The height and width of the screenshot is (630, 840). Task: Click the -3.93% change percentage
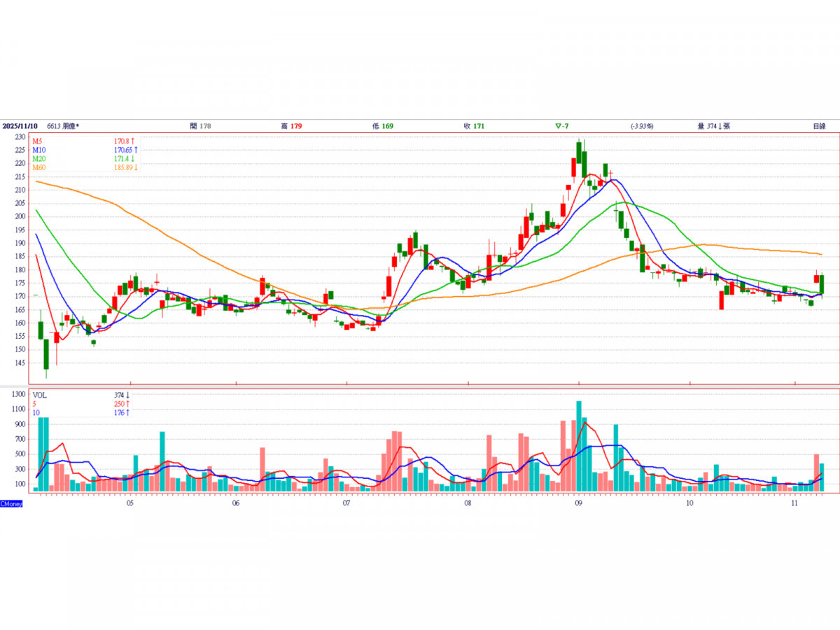pyautogui.click(x=641, y=126)
